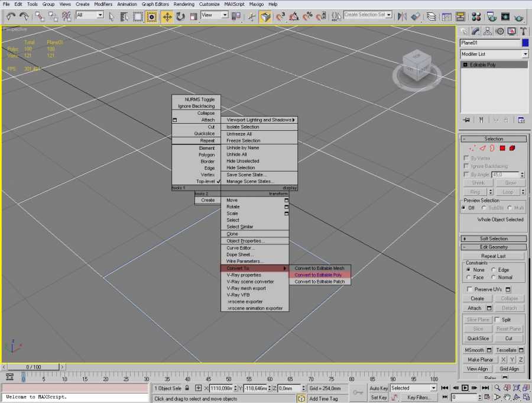Tick the Split checkbox beside Slice Plane
532x403 pixels.
pos(497,320)
